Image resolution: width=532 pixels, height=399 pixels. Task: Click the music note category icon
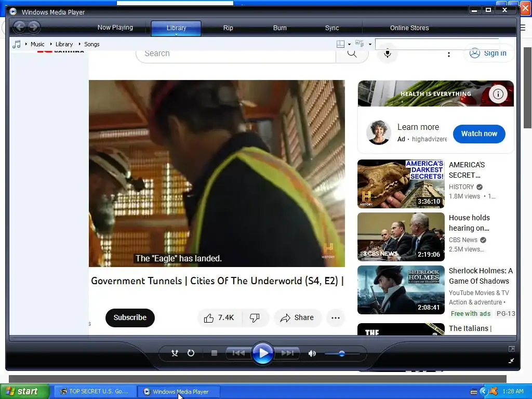[16, 44]
